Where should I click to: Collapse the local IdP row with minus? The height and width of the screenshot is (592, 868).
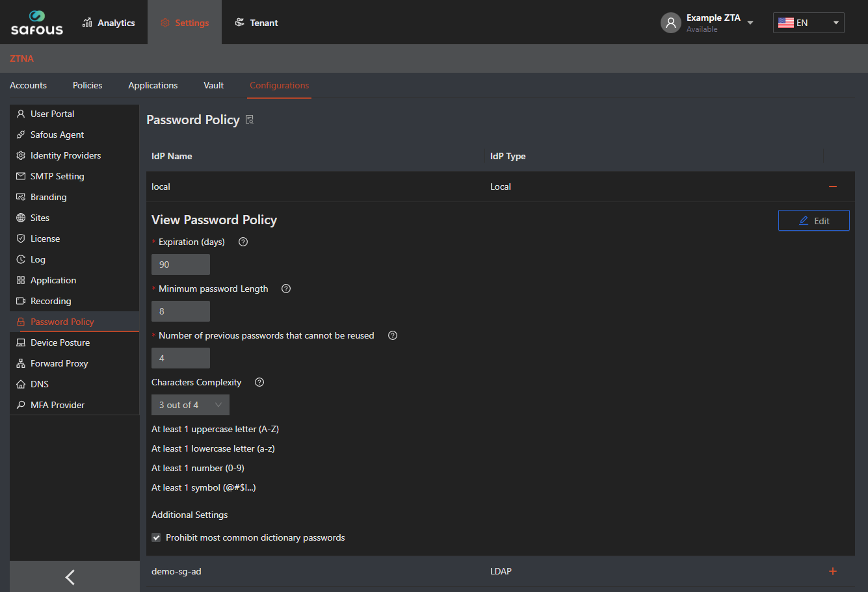point(833,187)
